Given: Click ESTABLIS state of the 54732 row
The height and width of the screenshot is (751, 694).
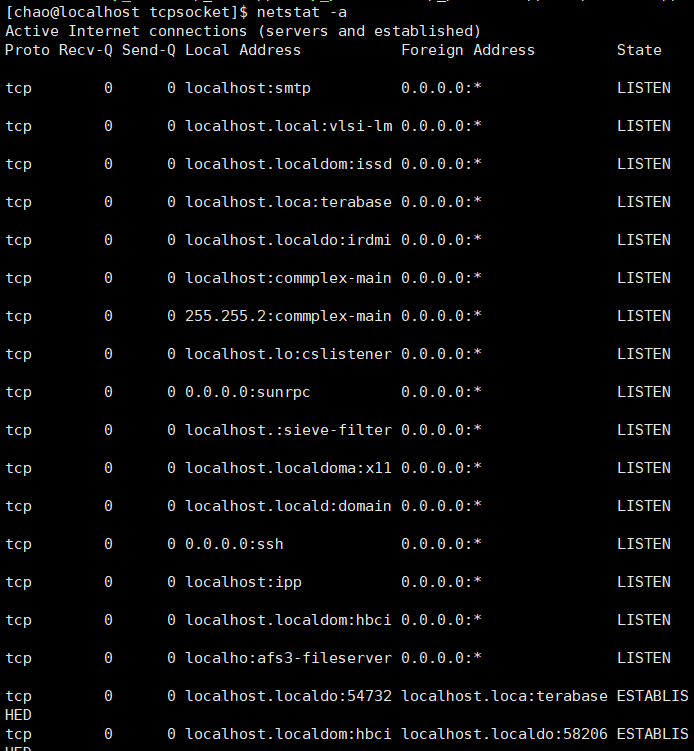Looking at the screenshot, I should [653, 696].
